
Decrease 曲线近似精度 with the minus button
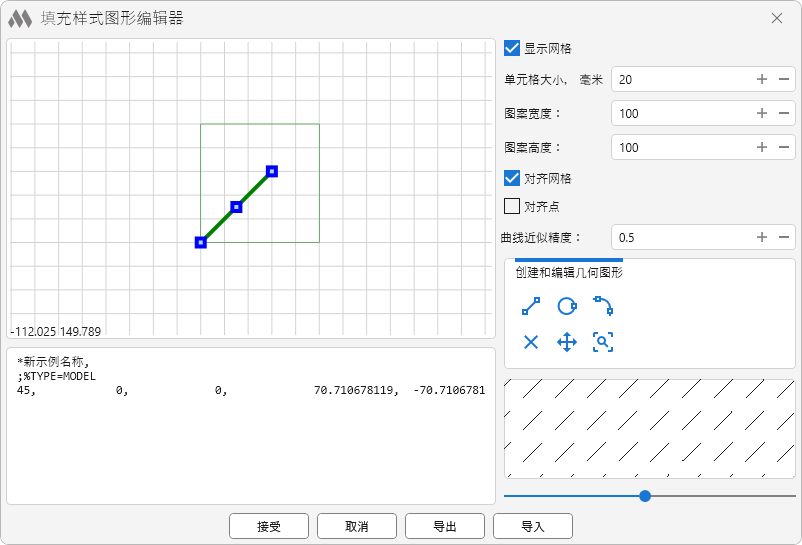point(784,237)
